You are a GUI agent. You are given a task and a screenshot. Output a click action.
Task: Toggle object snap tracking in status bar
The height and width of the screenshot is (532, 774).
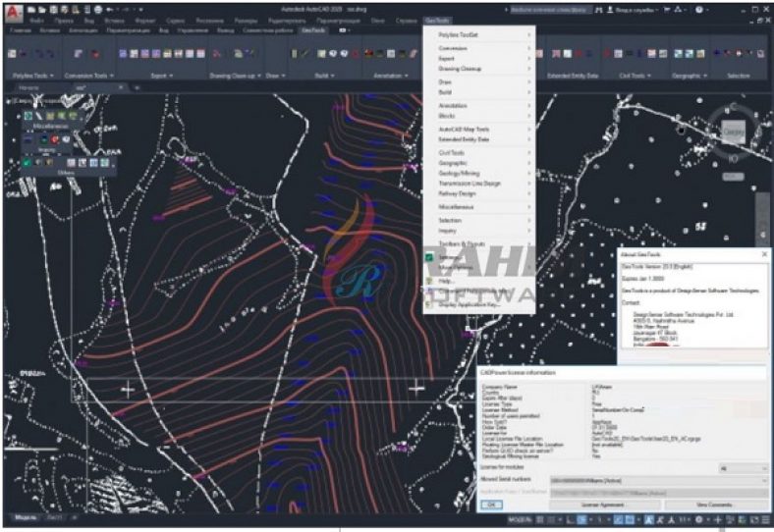tap(618, 519)
